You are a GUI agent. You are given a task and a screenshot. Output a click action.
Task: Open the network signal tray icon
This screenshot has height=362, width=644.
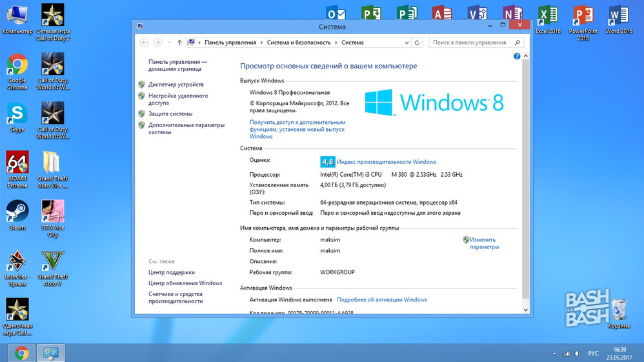pyautogui.click(x=566, y=354)
